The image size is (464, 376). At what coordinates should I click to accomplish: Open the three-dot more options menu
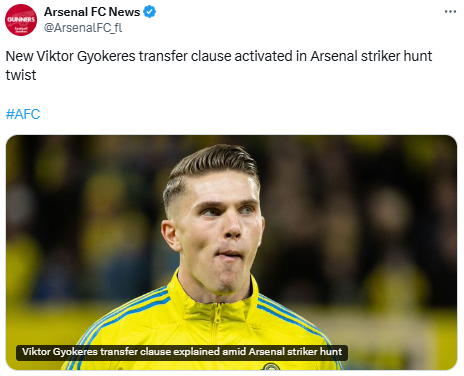pos(450,12)
